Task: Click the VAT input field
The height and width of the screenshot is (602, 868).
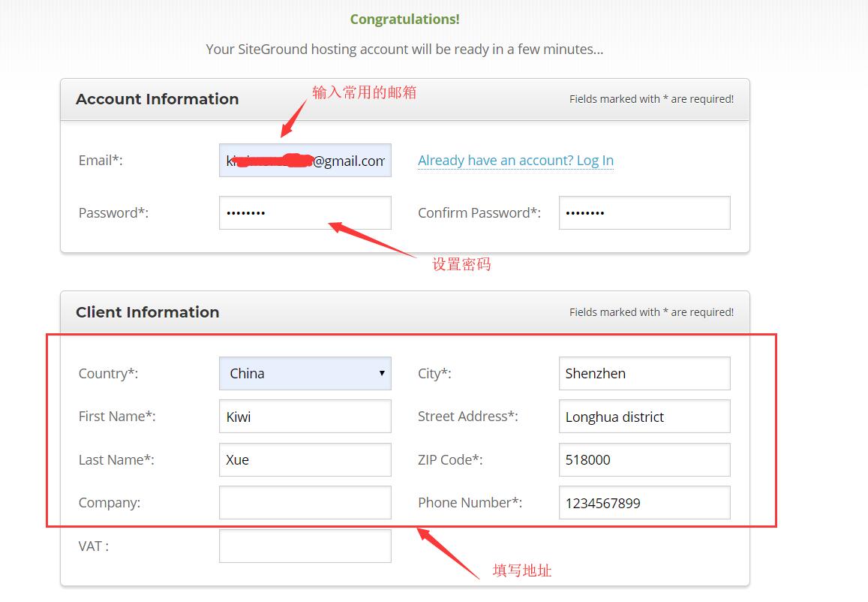Action: [x=305, y=546]
